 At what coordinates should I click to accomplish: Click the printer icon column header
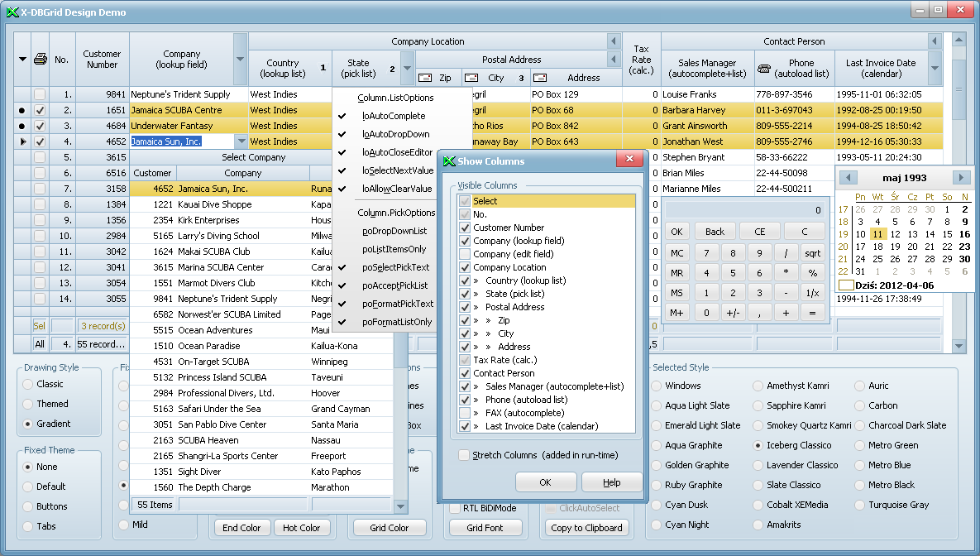(x=41, y=60)
